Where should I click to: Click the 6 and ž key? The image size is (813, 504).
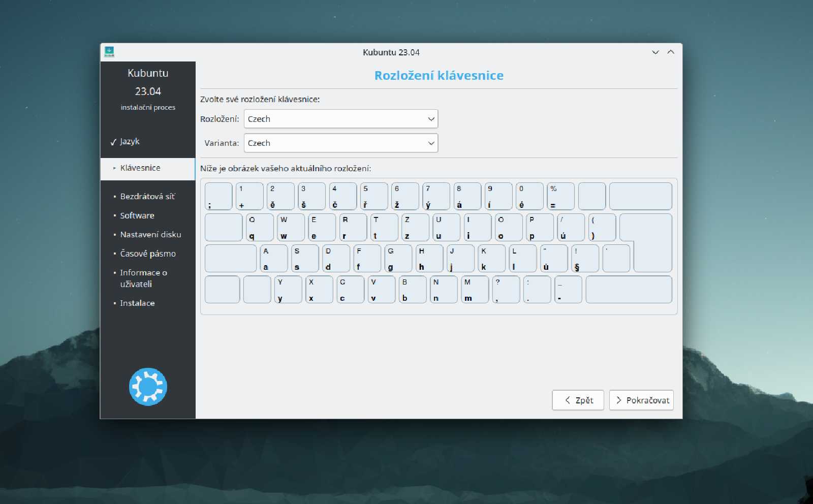[x=405, y=196]
